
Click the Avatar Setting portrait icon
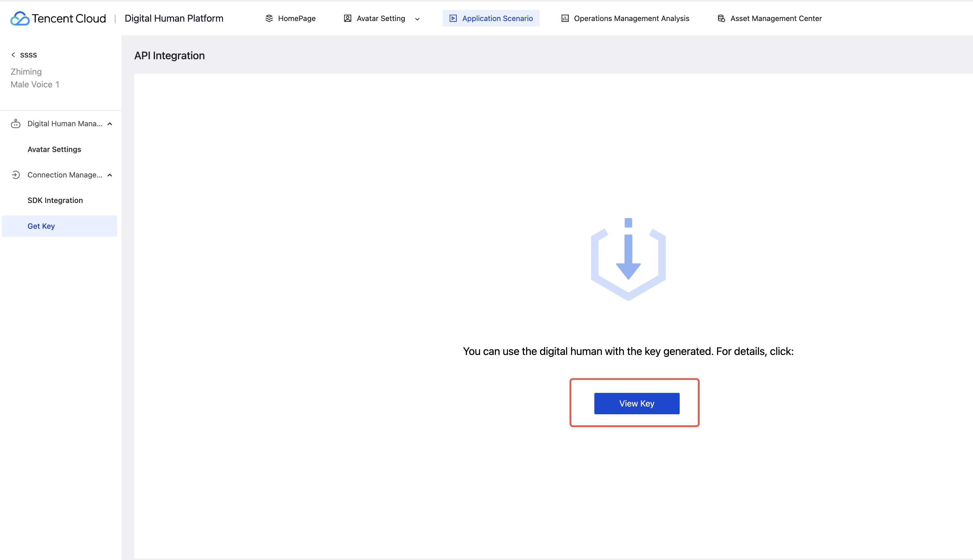tap(347, 18)
